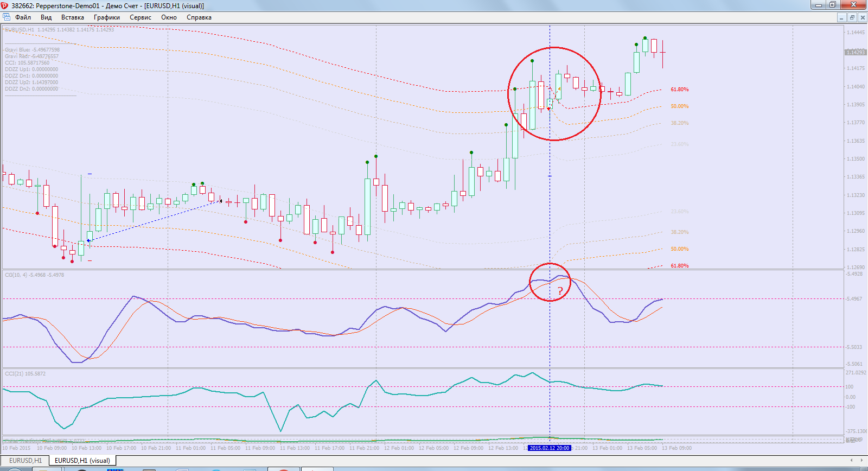This screenshot has width=868, height=471.
Task: Click the orange 50.00% label near 1.13905
Action: point(680,106)
